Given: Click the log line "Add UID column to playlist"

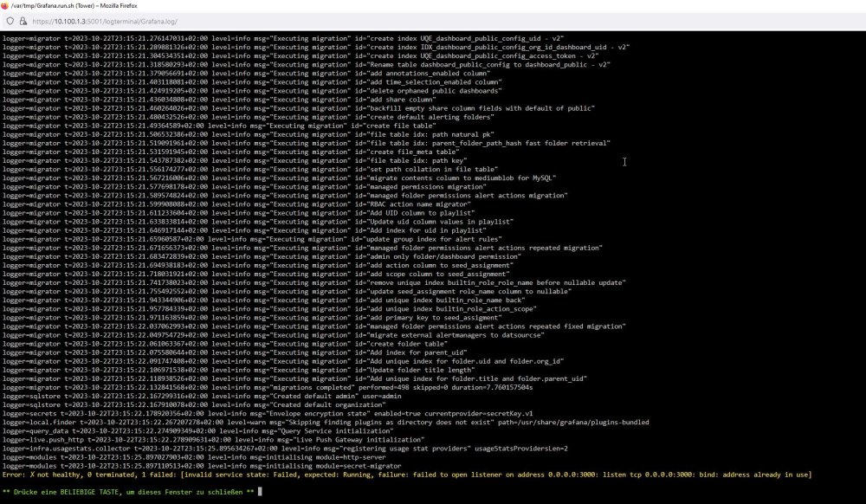Looking at the screenshot, I should tap(239, 213).
